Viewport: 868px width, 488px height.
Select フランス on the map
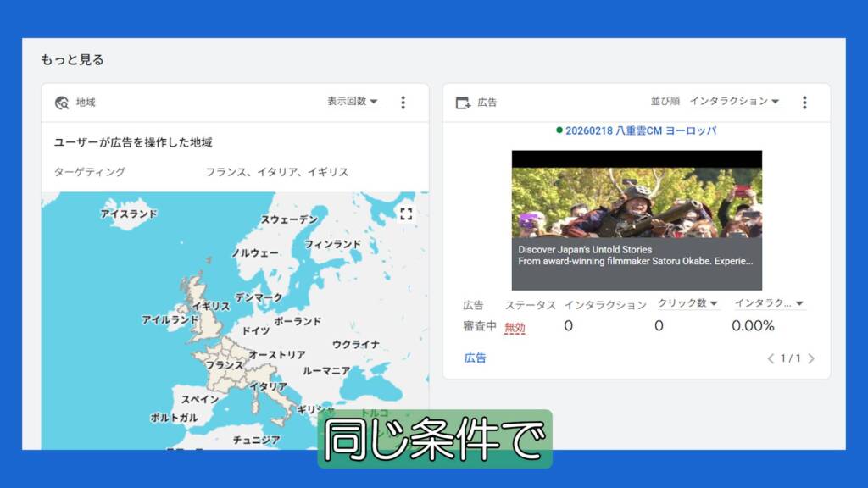click(225, 366)
